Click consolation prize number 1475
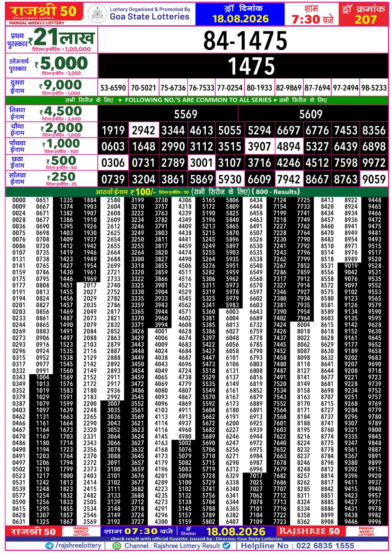This screenshot has height=554, width=392. coord(251,66)
